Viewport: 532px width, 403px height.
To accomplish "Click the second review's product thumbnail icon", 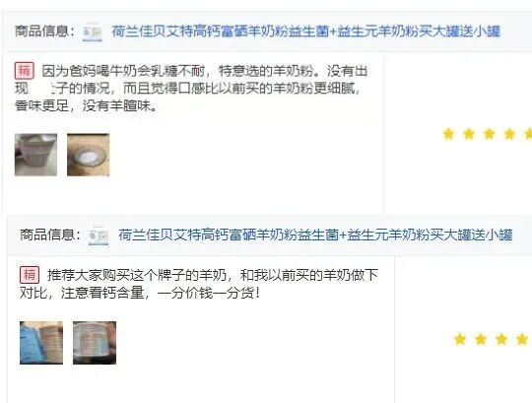I will tap(99, 235).
